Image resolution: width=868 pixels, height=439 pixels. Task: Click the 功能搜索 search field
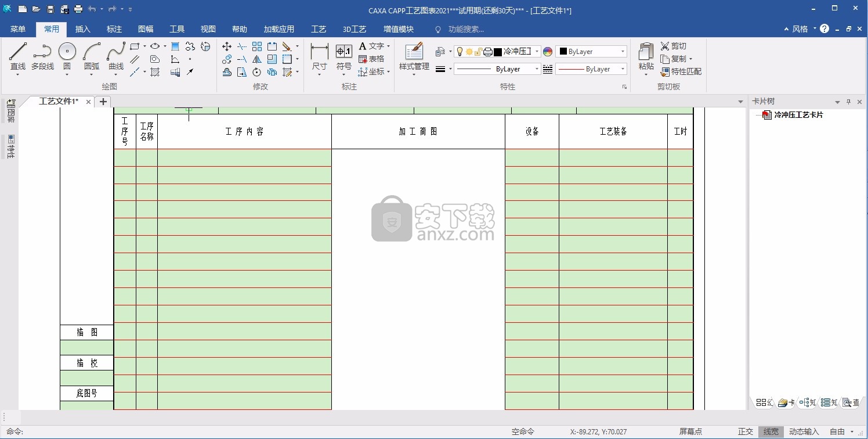466,29
